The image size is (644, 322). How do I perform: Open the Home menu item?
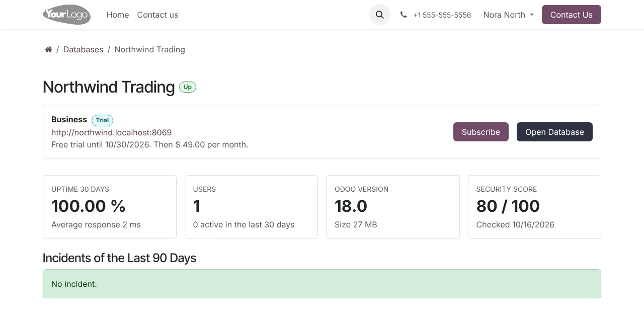pyautogui.click(x=118, y=15)
